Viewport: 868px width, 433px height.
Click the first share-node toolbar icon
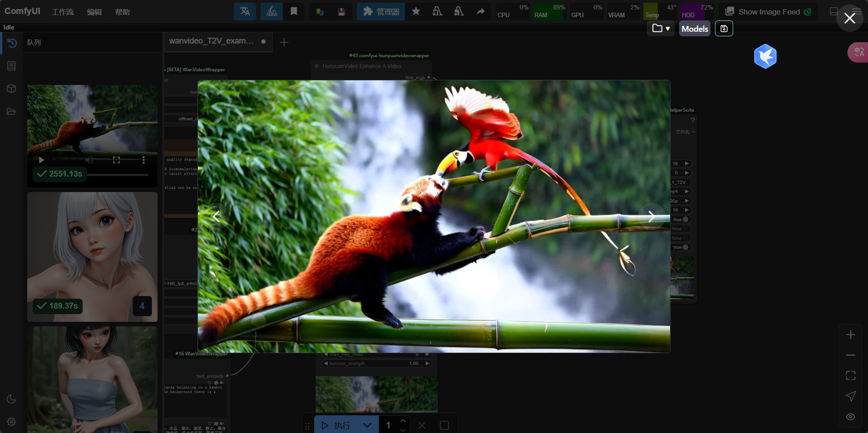coord(437,11)
